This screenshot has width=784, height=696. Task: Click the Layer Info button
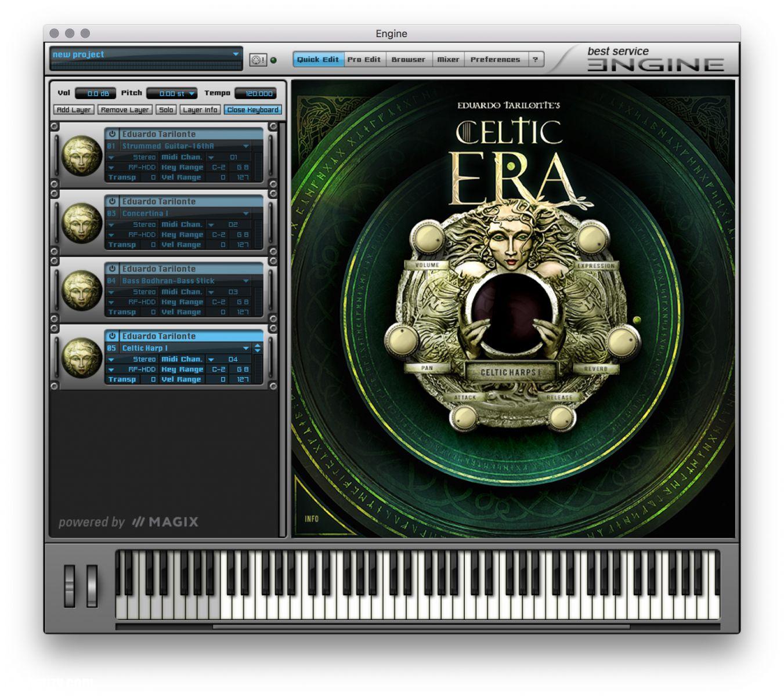pos(200,110)
